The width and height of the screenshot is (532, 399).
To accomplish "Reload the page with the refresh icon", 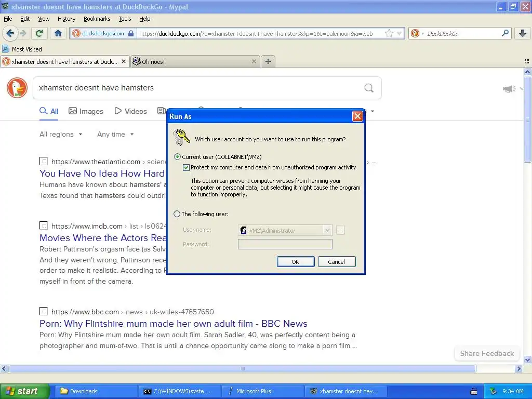I will click(x=39, y=33).
